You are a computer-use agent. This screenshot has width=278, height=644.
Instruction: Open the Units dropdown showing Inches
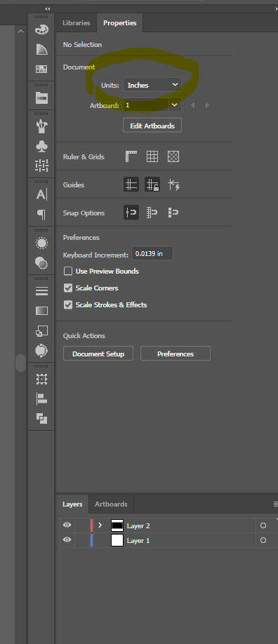click(x=152, y=85)
